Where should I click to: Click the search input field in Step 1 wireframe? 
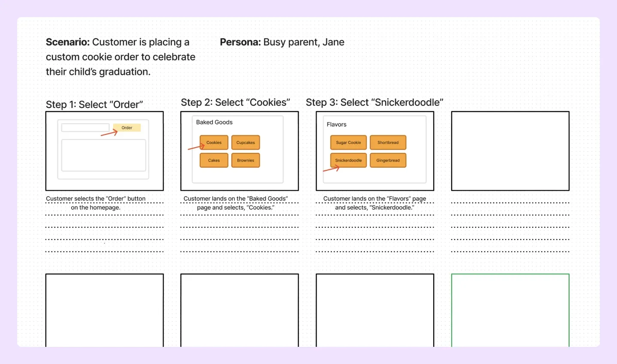[85, 127]
